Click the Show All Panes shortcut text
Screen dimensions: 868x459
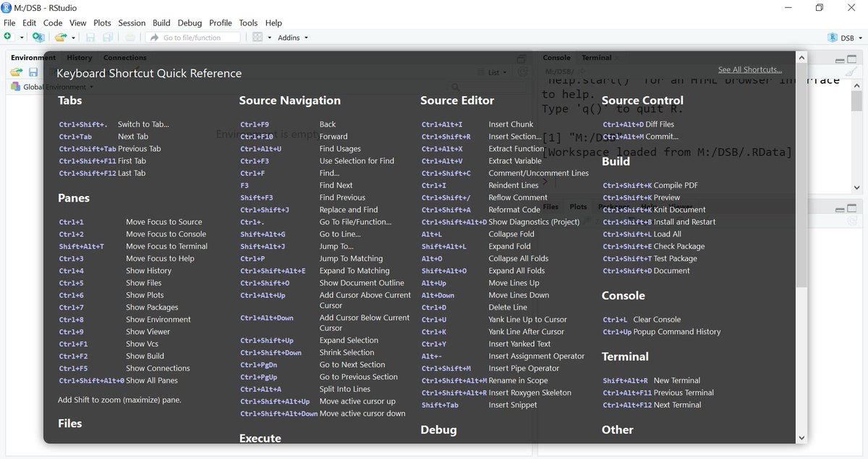152,380
